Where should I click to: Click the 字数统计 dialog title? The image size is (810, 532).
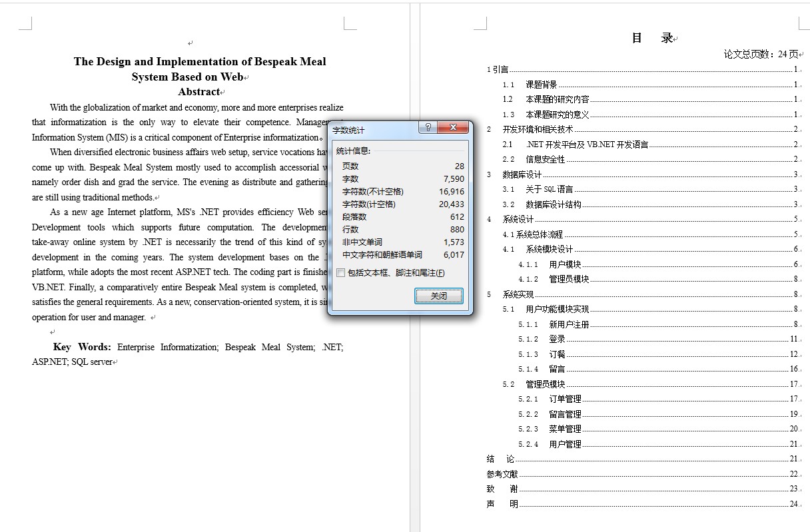348,131
